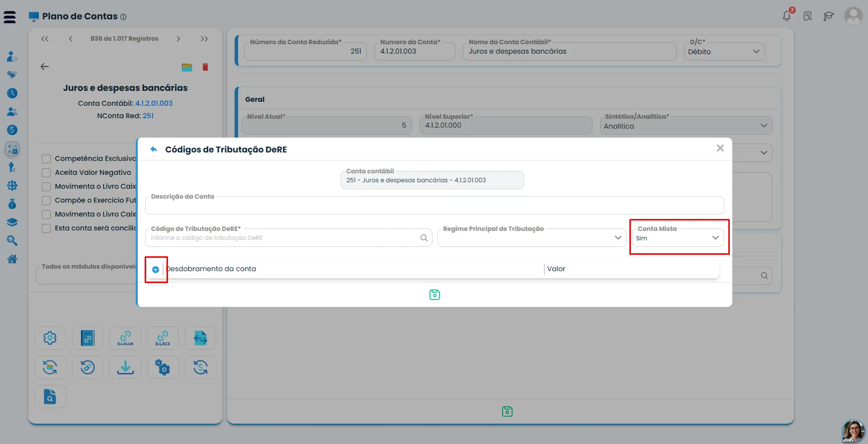Close the Códigos de Tributação DeRE dialog

coord(720,148)
